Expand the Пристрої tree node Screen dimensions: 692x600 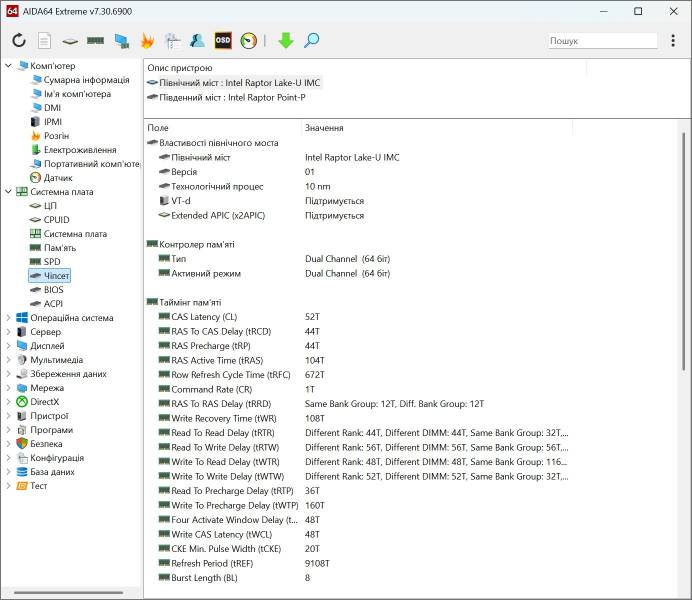click(8, 416)
